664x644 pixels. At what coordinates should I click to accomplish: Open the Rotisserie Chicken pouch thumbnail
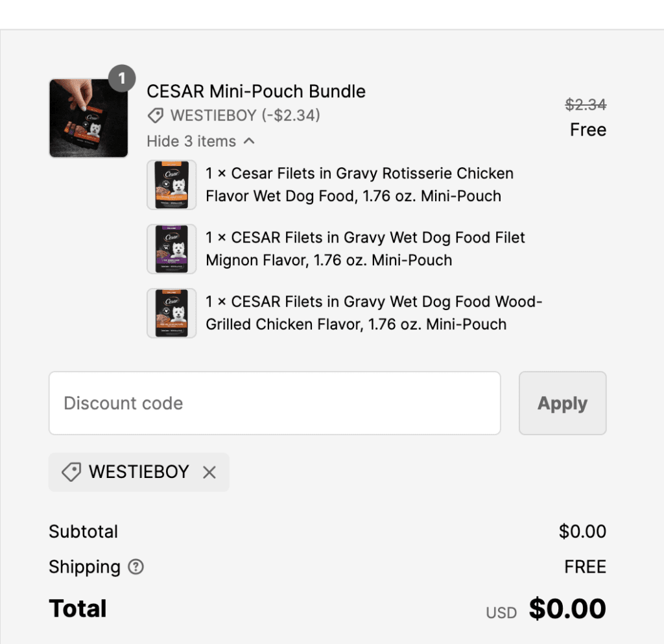(x=171, y=185)
